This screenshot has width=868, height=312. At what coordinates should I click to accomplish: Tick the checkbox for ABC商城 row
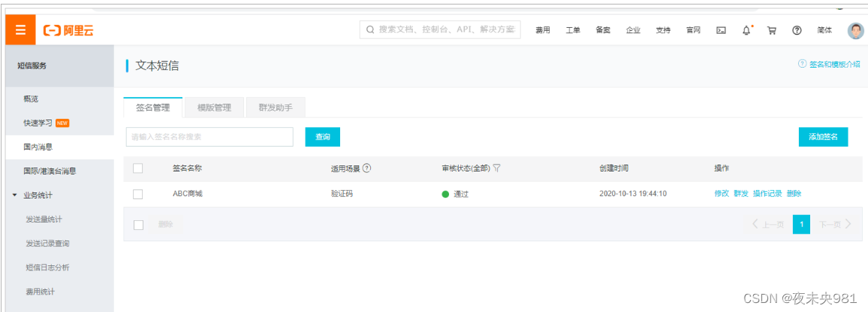tap(138, 194)
